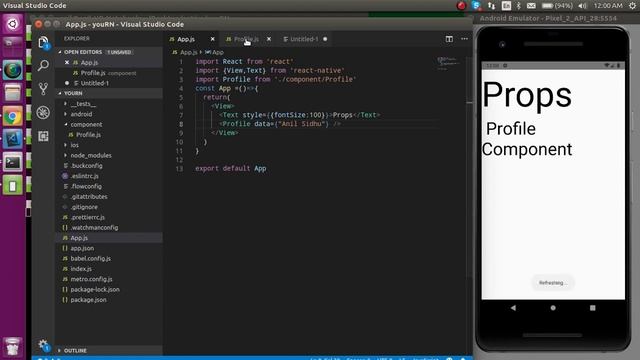Switch to the Profile.js editor tab
The height and width of the screenshot is (360, 640).
click(x=246, y=39)
